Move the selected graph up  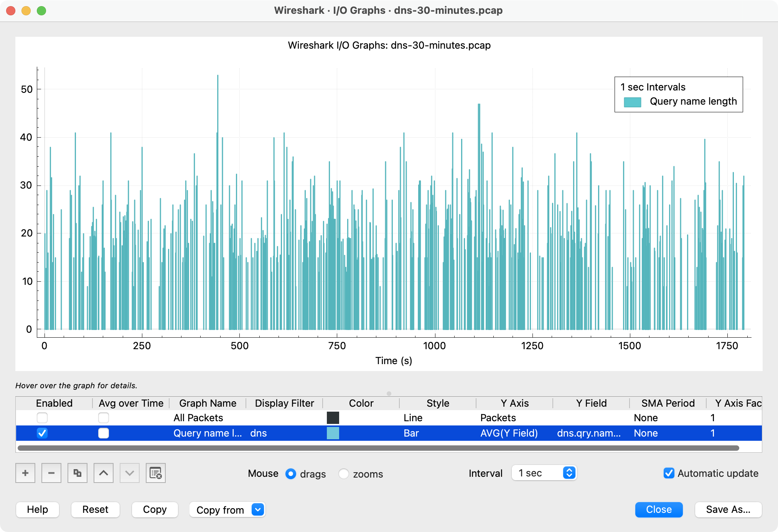103,473
